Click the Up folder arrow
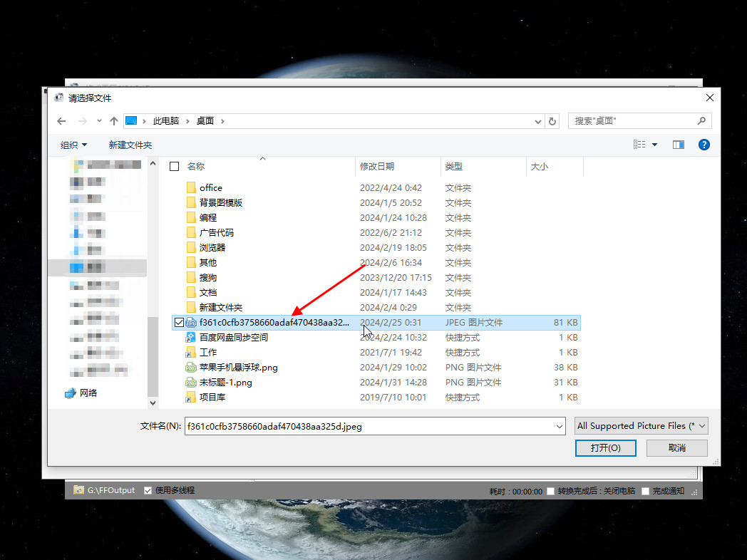The image size is (747, 560). (x=113, y=121)
